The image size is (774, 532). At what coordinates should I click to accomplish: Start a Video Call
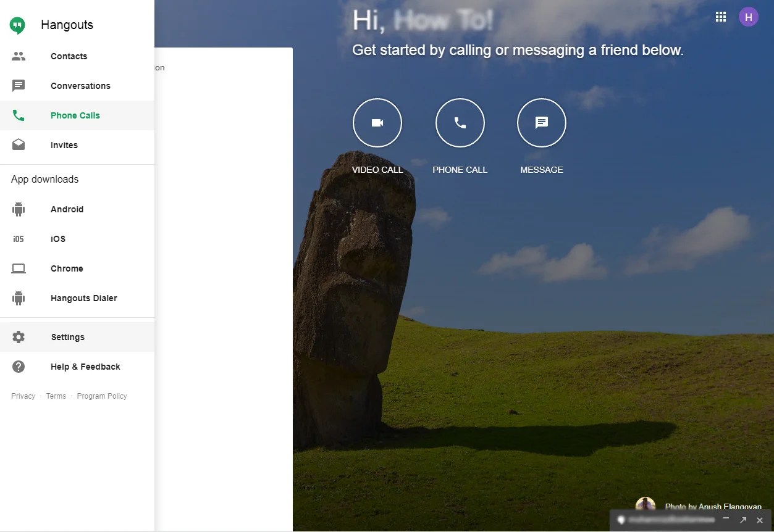[x=377, y=122]
